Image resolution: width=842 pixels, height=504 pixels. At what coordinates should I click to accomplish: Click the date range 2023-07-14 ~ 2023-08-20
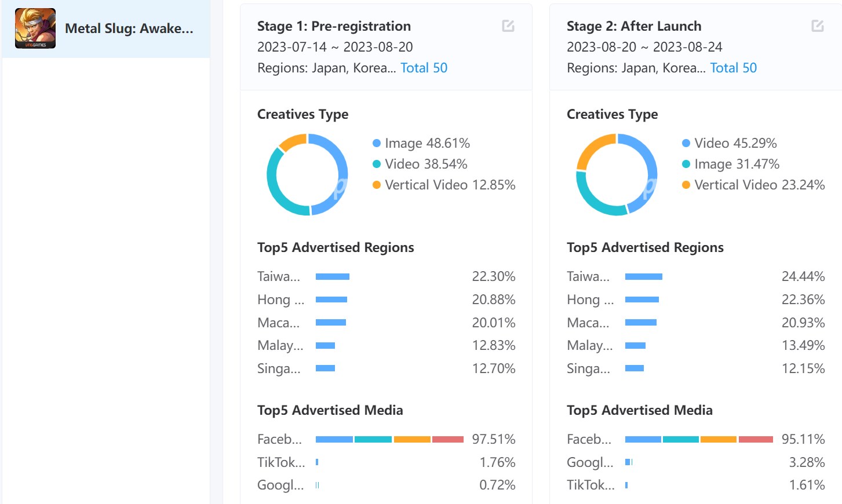335,47
